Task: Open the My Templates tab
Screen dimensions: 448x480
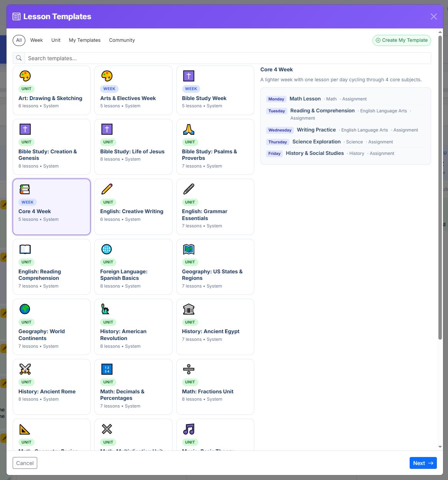Action: pyautogui.click(x=85, y=40)
